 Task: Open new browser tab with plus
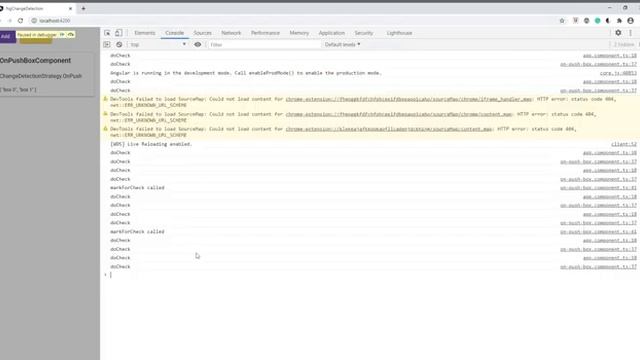pyautogui.click(x=83, y=8)
